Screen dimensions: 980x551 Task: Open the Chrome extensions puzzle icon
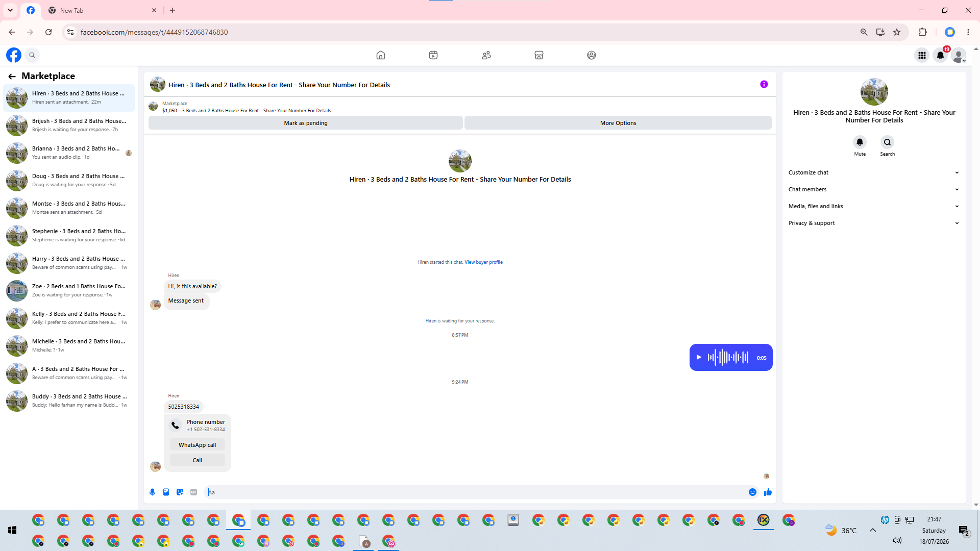coord(922,32)
